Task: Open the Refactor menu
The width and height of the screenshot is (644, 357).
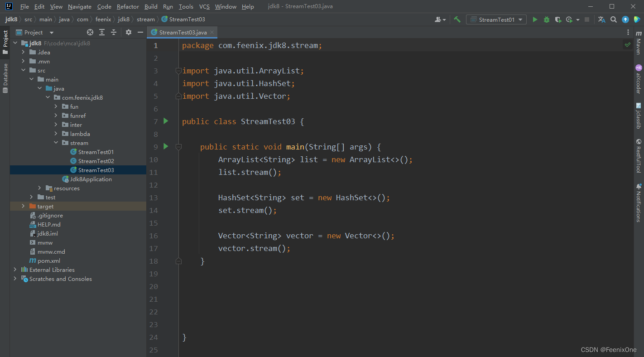Action: pos(128,6)
